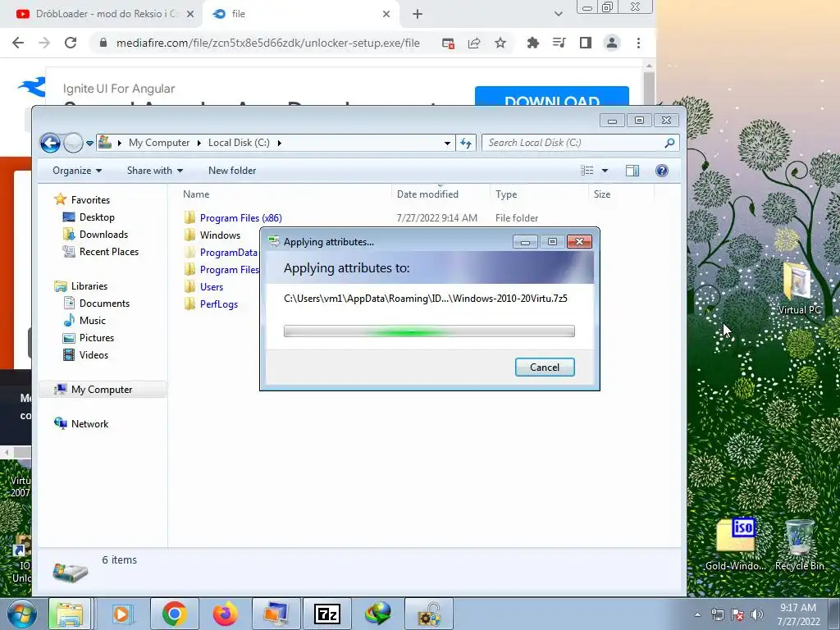Sort by Type column header
Viewport: 840px width, 630px height.
point(505,194)
